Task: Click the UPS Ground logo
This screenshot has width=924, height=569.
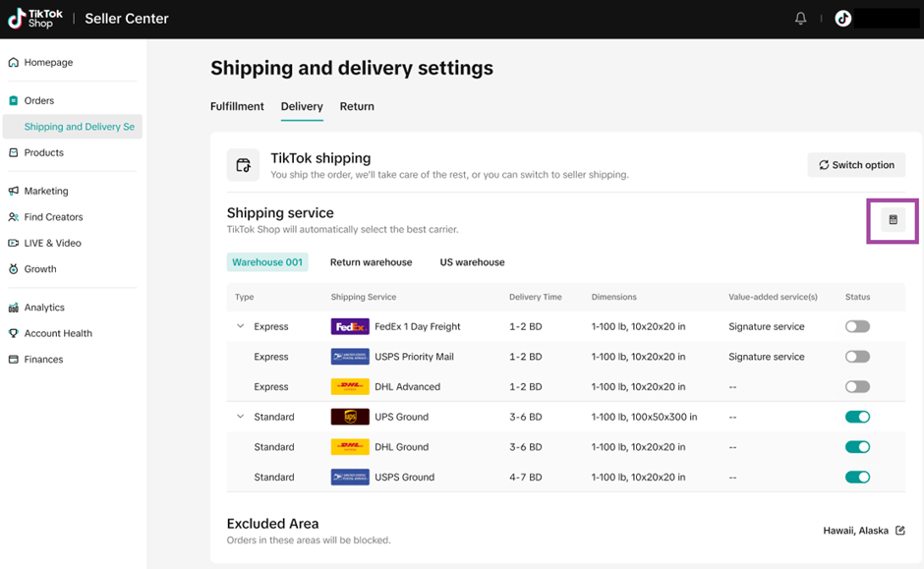Action: pyautogui.click(x=350, y=417)
